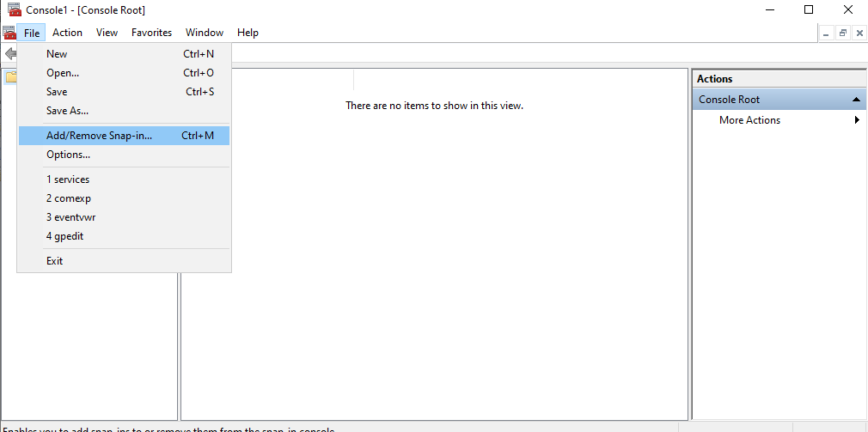Image resolution: width=868 pixels, height=432 pixels.
Task: Choose Options... from the File menu
Action: click(124, 155)
